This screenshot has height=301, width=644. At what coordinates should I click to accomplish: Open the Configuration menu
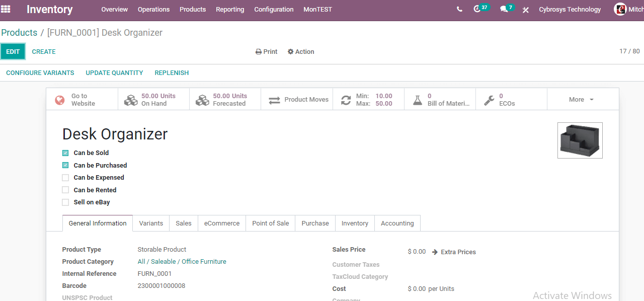[274, 10]
